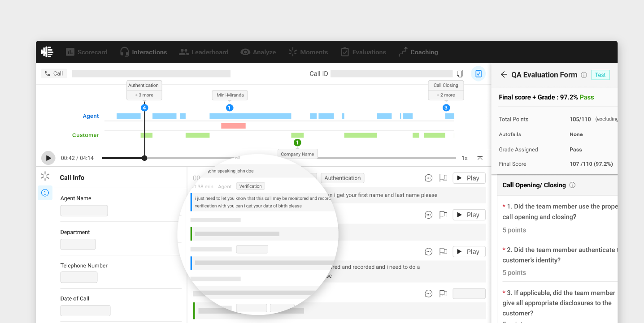644x323 pixels.
Task: Click the Call Closing moment label
Action: click(x=446, y=85)
